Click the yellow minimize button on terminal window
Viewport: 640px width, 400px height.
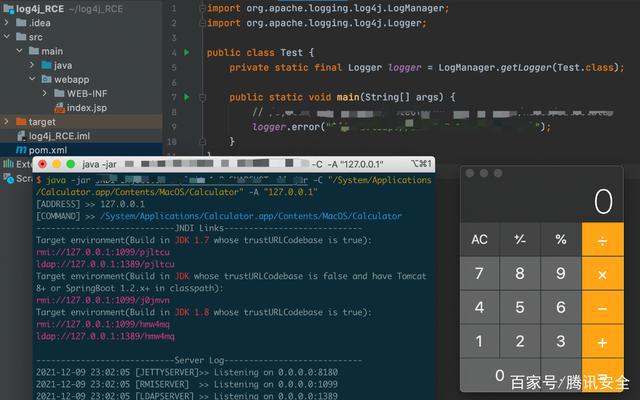point(56,164)
